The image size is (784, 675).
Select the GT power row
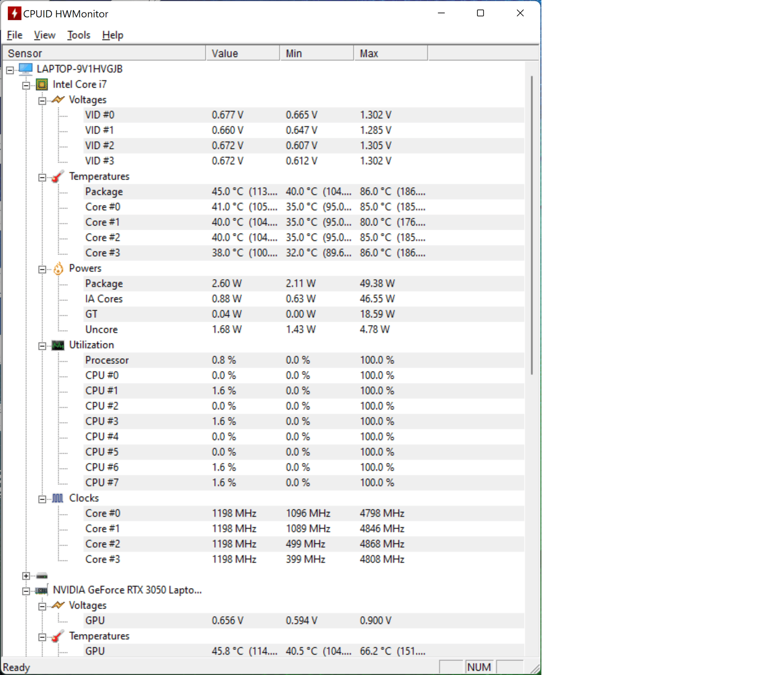tap(304, 314)
